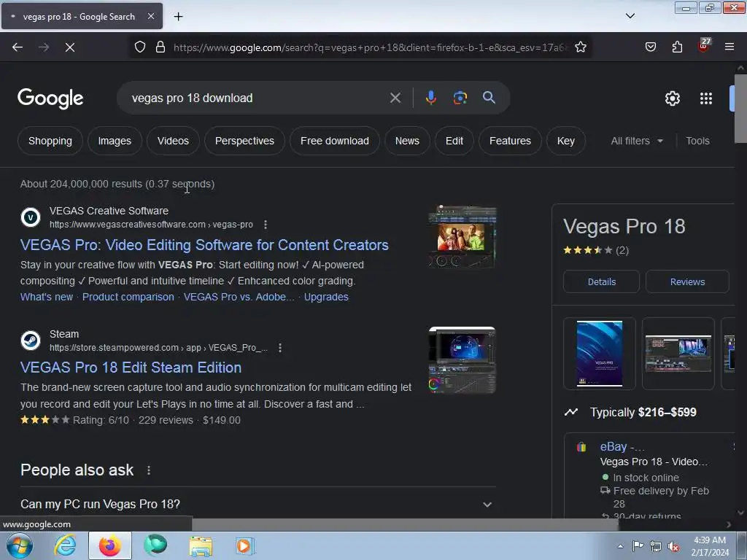Click the VEGAS Creative Software result thumbnail
The height and width of the screenshot is (560, 747).
pyautogui.click(x=462, y=237)
